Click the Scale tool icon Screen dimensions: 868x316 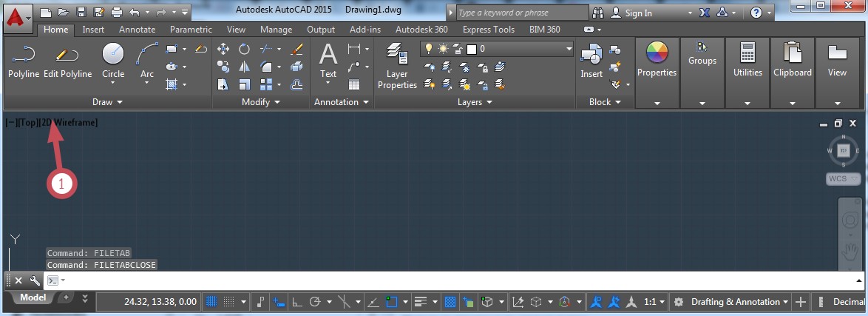tap(244, 85)
